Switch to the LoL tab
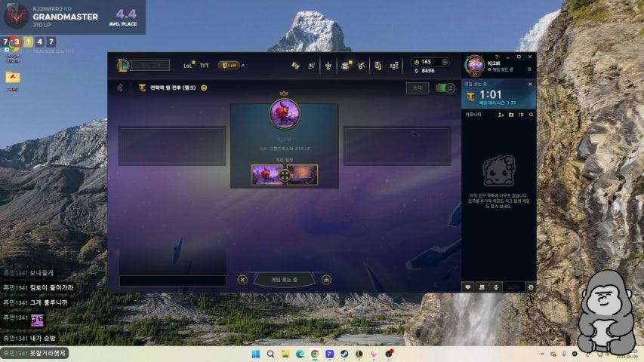This screenshot has width=644, height=362. pos(188,66)
